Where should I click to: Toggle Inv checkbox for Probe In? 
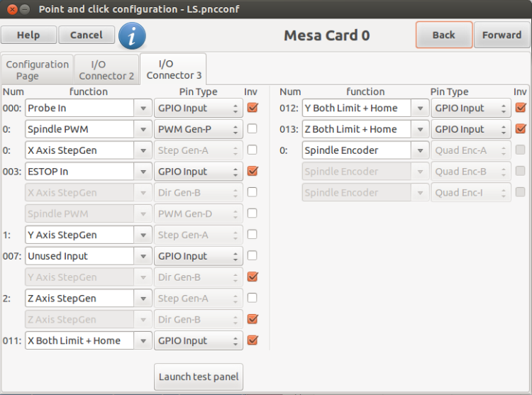click(253, 108)
